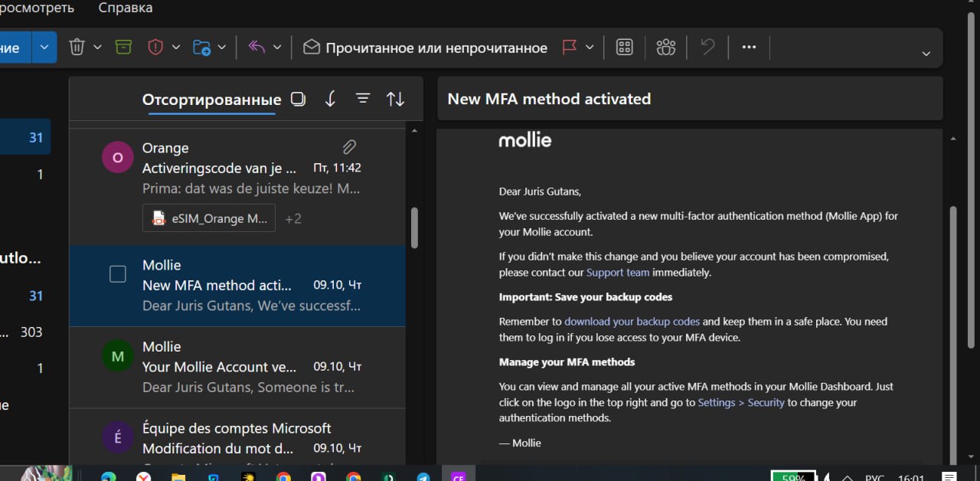The width and height of the screenshot is (980, 481).
Task: Archive the message with green archive icon
Action: [x=123, y=47]
